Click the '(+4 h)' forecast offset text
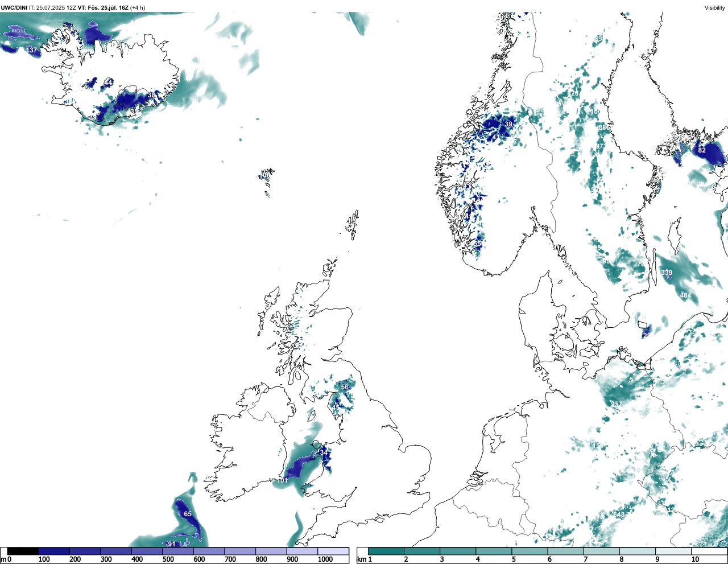The width and height of the screenshot is (728, 564). point(138,7)
